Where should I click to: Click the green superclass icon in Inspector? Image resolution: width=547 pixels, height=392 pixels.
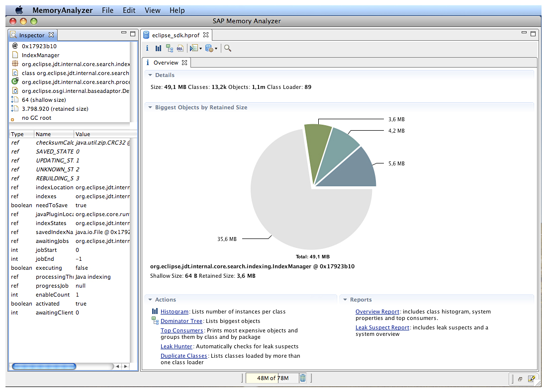pyautogui.click(x=15, y=81)
